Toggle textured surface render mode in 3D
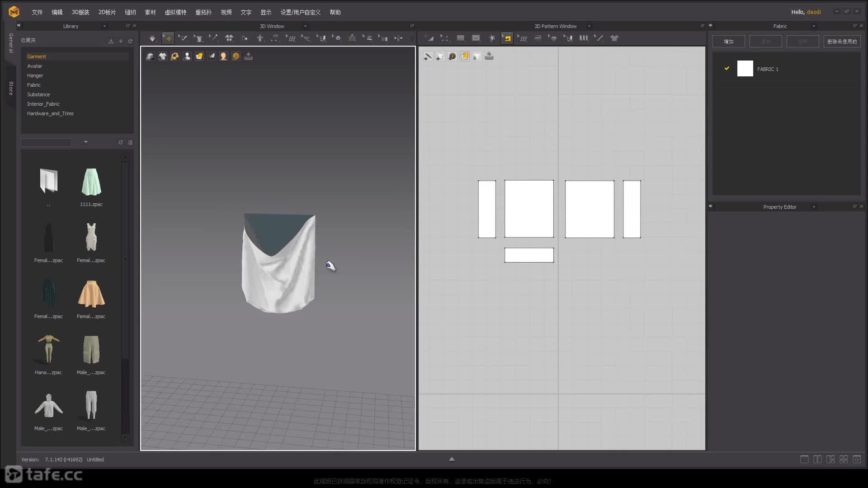 tap(199, 56)
